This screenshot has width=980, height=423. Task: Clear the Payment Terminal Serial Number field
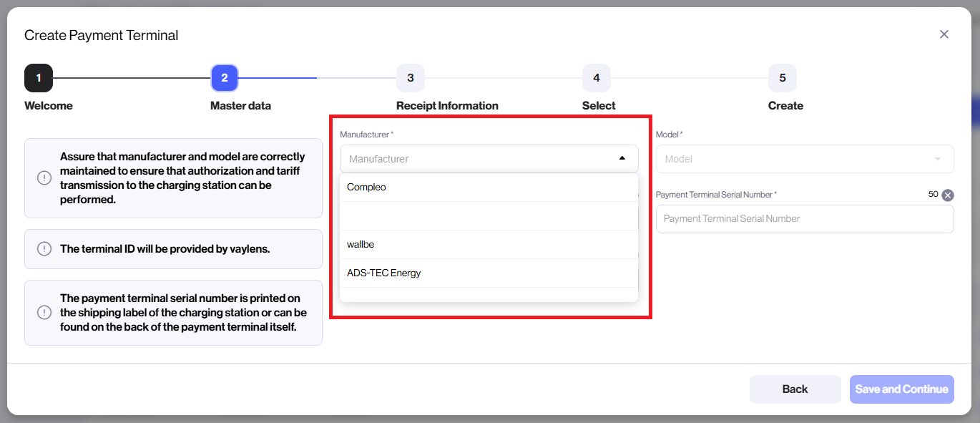(x=946, y=194)
